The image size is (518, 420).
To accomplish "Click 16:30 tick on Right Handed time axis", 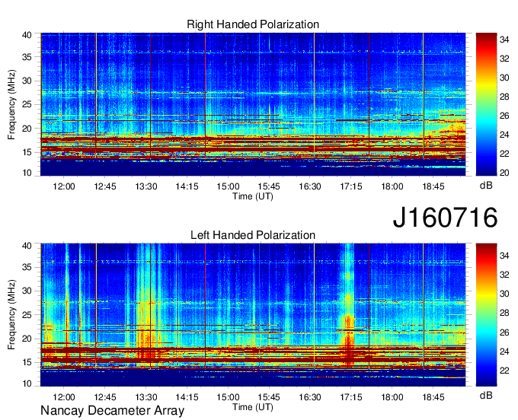I will (x=310, y=186).
